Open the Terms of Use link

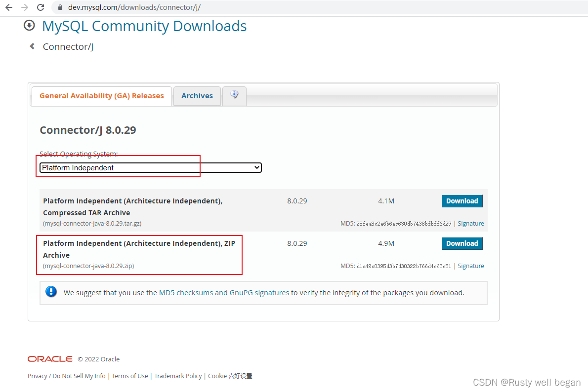coord(130,376)
